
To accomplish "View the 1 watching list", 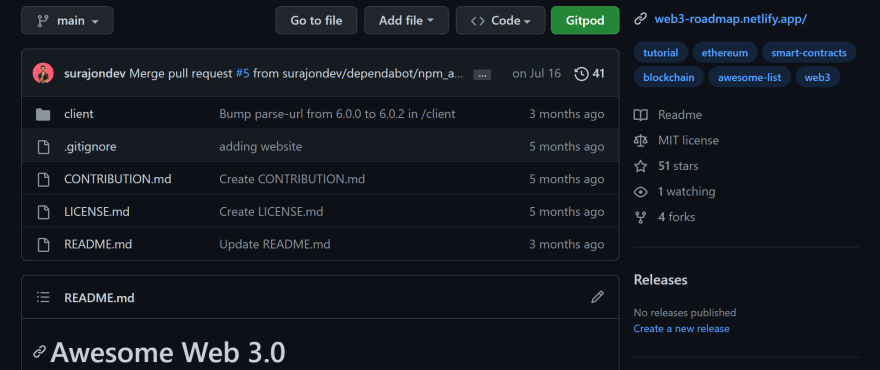I will pyautogui.click(x=686, y=191).
